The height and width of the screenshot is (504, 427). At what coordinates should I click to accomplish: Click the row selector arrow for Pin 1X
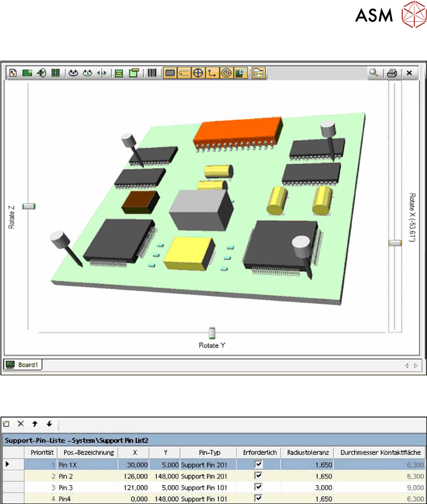point(8,465)
